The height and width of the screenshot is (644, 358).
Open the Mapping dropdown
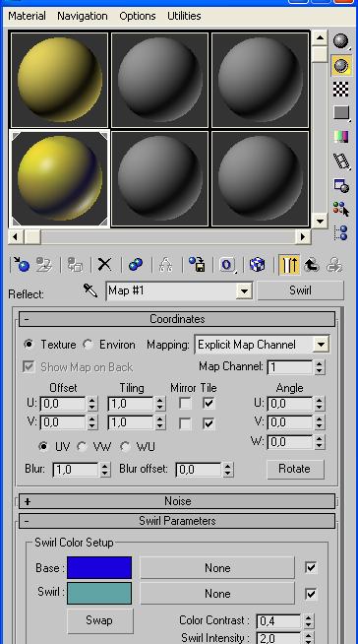321,345
